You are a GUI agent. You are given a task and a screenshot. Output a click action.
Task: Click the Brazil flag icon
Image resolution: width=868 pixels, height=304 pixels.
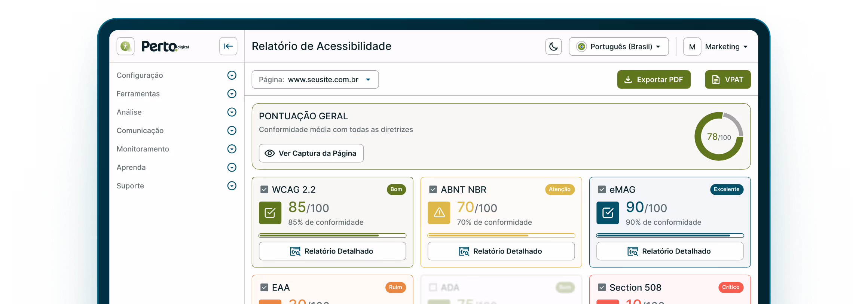(581, 46)
